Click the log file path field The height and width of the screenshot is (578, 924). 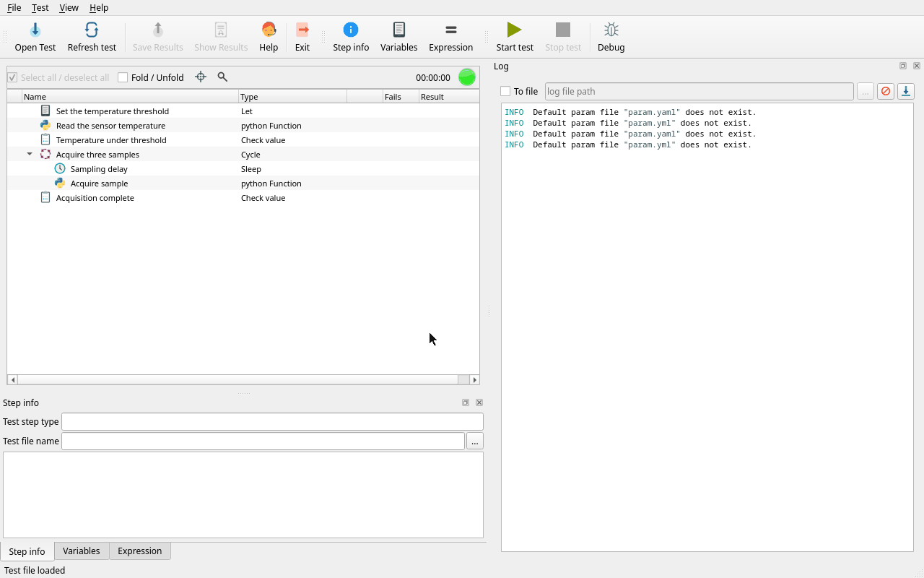pyautogui.click(x=699, y=91)
